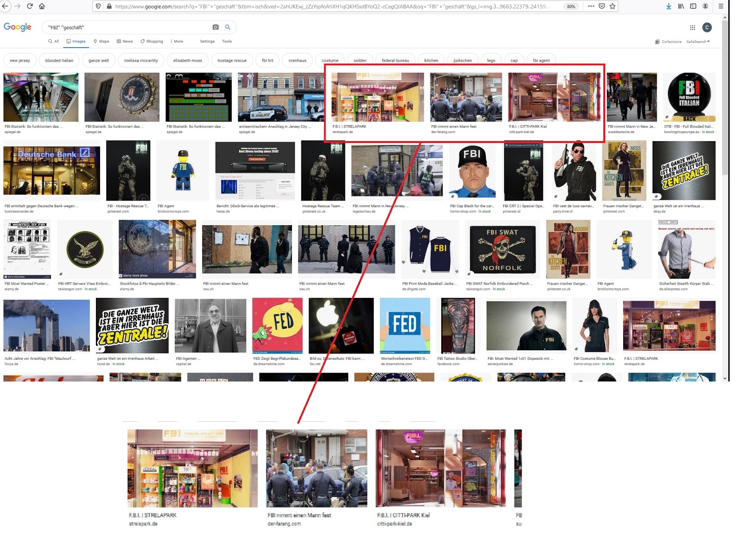Open the Google apps grid
The image size is (756, 550).
pos(692,27)
